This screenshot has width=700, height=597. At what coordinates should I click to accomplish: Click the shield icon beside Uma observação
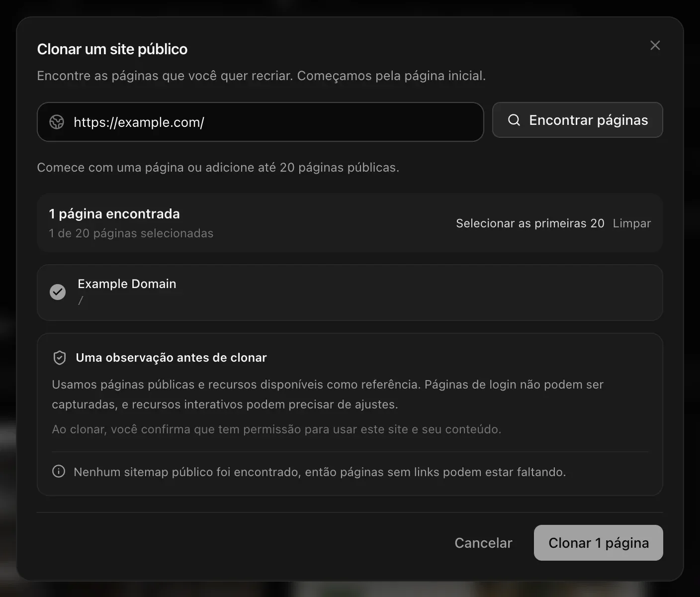pos(60,358)
